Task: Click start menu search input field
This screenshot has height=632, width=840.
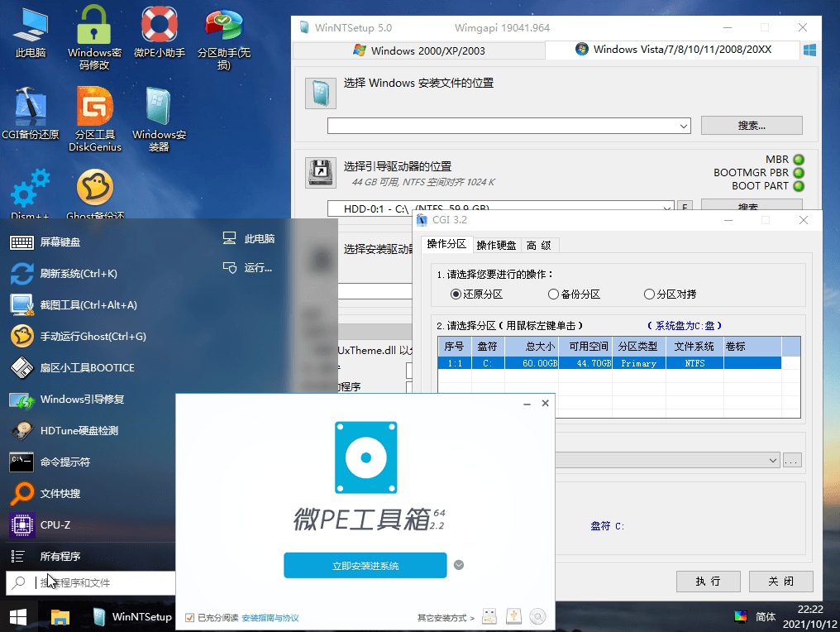Action: 91,582
